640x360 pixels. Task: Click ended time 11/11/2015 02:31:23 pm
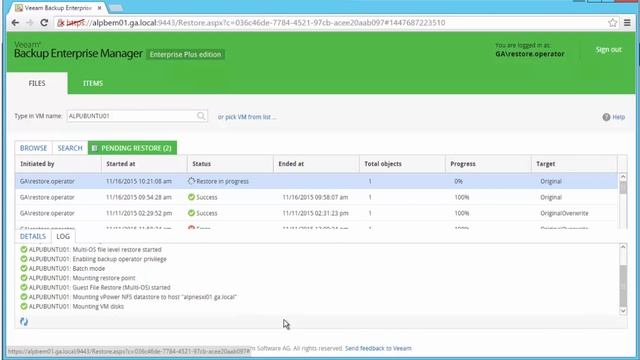point(315,213)
